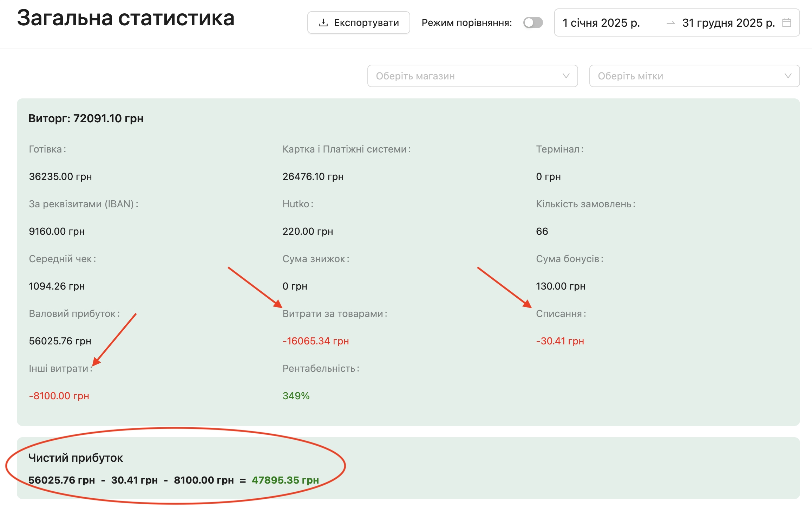Open the calendar icon in date range
Image resolution: width=812 pixels, height=511 pixels.
[x=787, y=23]
